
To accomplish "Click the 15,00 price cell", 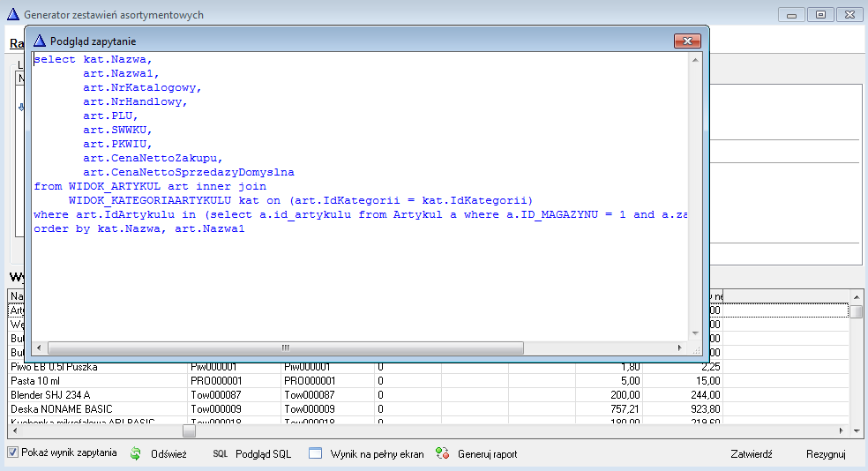I will [x=682, y=381].
